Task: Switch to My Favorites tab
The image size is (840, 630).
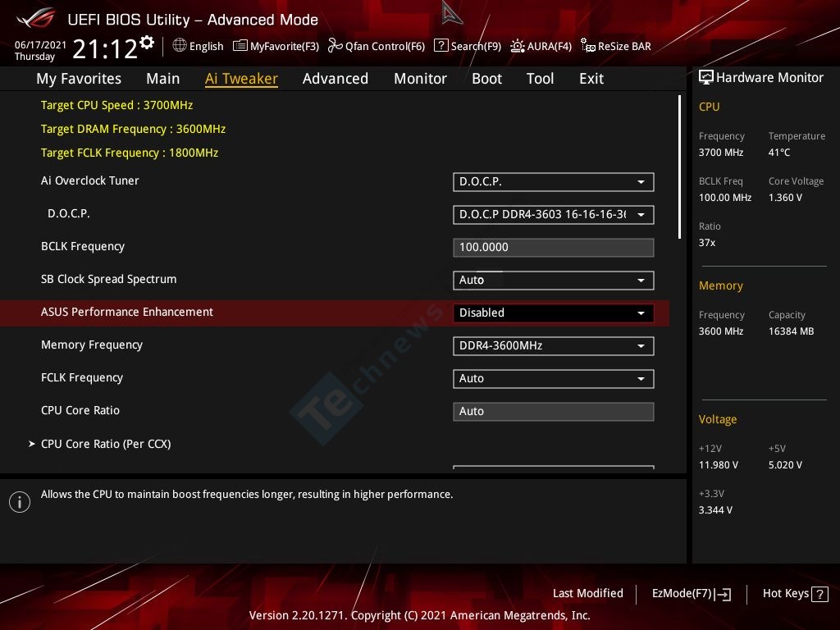Action: click(x=79, y=79)
